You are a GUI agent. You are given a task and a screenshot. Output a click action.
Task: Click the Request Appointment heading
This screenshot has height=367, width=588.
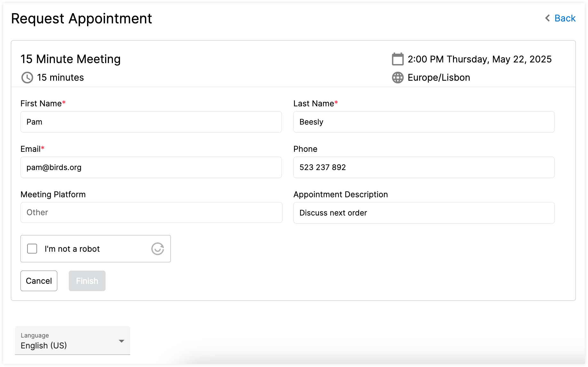[82, 19]
